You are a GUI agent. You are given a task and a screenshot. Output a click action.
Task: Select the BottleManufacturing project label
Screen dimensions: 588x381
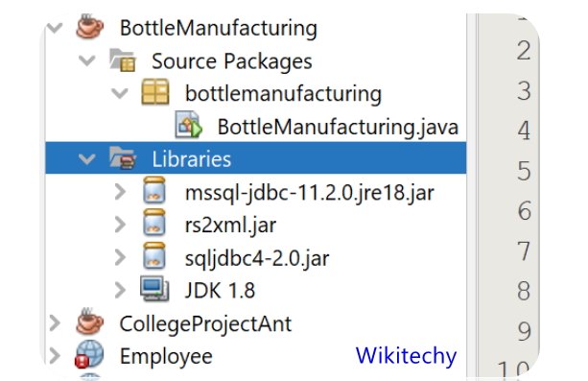pos(219,29)
